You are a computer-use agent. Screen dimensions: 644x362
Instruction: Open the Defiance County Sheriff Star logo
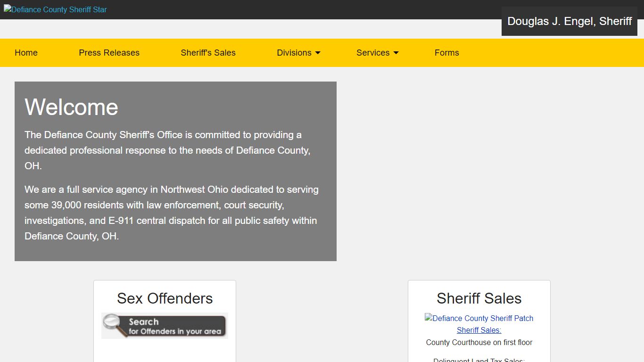(55, 9)
